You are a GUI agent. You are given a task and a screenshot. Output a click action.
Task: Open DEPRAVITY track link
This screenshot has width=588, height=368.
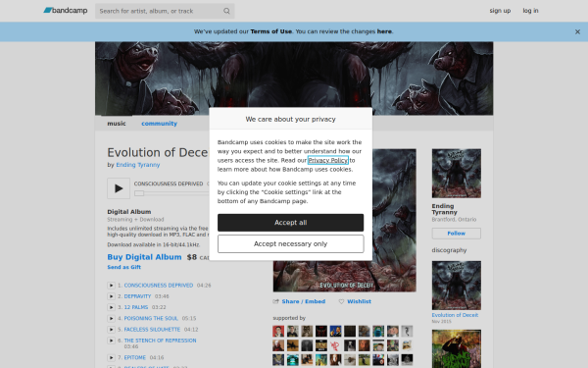(137, 296)
